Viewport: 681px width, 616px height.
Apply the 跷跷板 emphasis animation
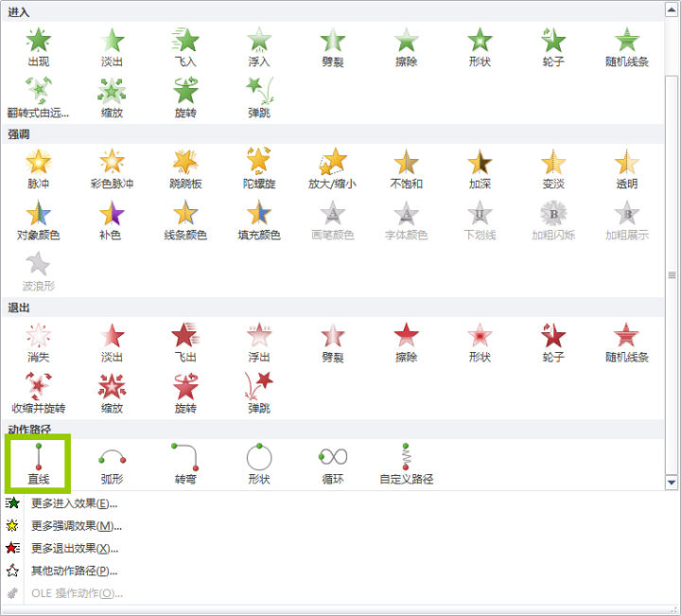pos(185,169)
